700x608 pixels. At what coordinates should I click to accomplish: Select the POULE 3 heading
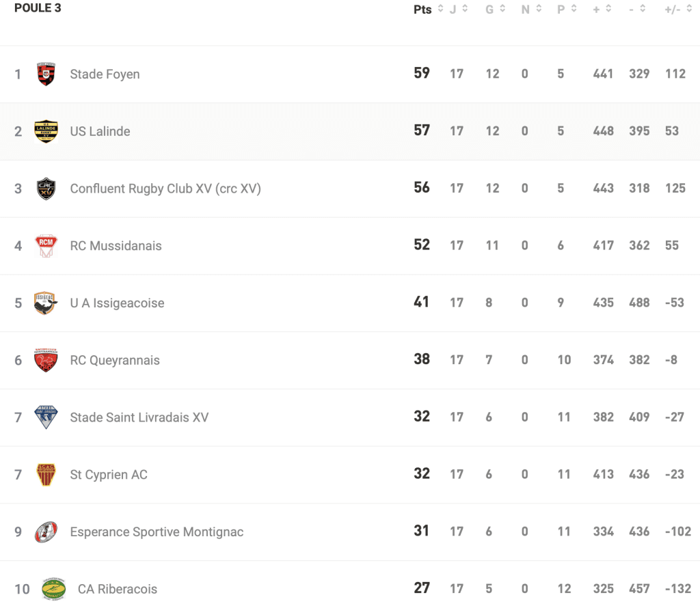pyautogui.click(x=38, y=8)
